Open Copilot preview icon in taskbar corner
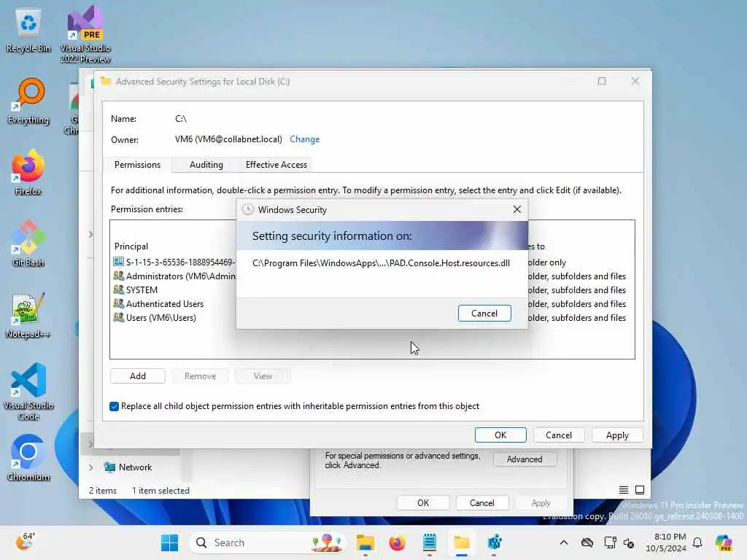The height and width of the screenshot is (560, 747). point(724,542)
